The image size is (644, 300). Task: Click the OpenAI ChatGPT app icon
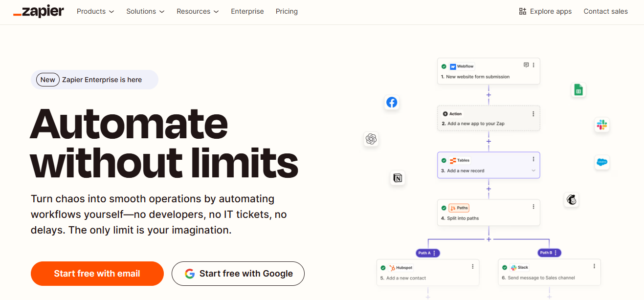[371, 139]
